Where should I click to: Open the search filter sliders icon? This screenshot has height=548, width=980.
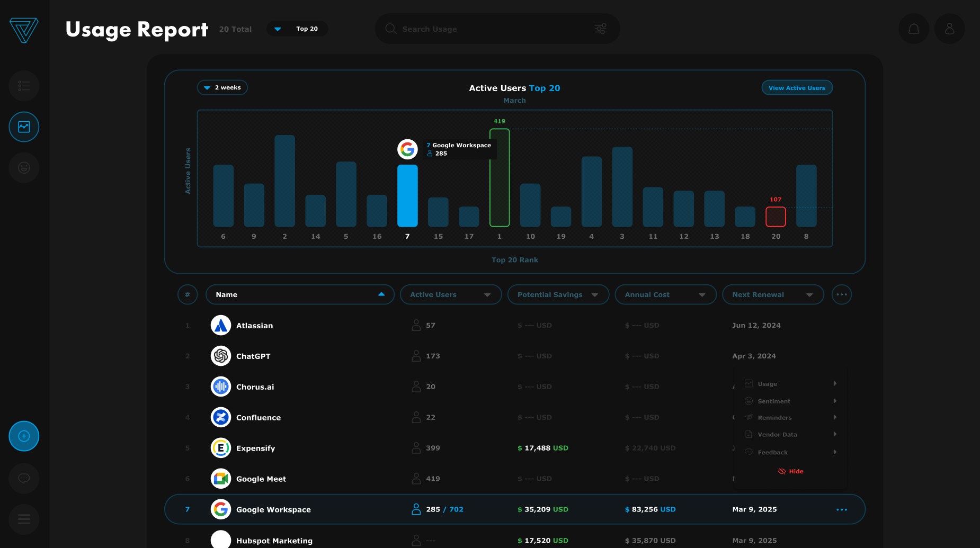coord(600,29)
